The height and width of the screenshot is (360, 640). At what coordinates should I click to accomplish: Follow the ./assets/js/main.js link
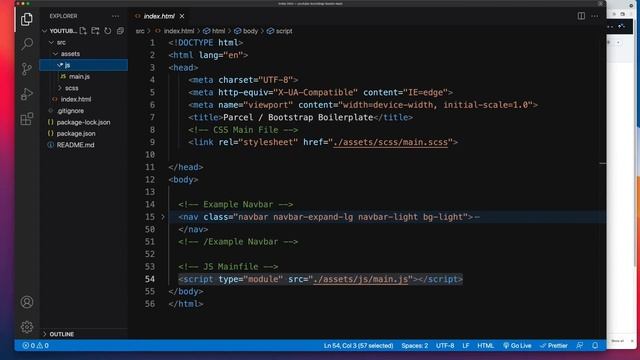click(x=361, y=279)
